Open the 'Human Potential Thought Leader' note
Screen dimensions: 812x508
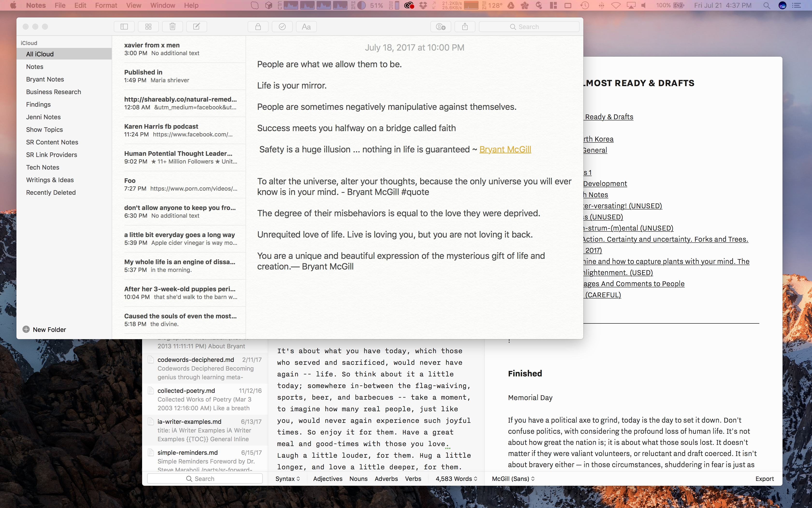click(179, 157)
